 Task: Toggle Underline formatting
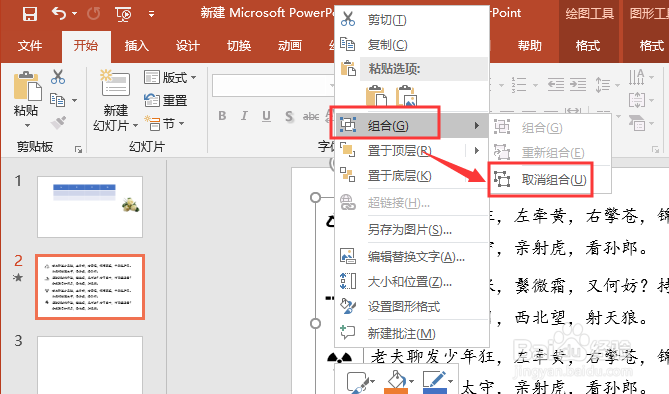click(x=267, y=116)
